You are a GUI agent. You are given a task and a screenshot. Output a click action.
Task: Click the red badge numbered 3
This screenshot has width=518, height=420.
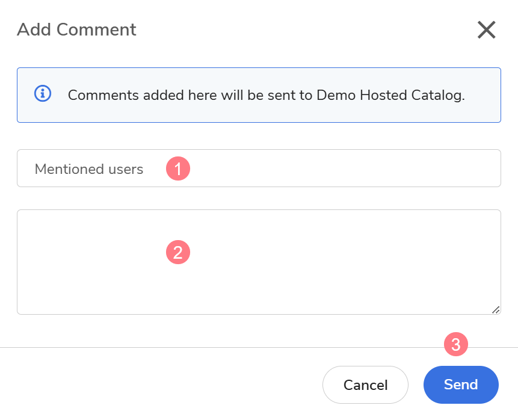click(x=456, y=345)
